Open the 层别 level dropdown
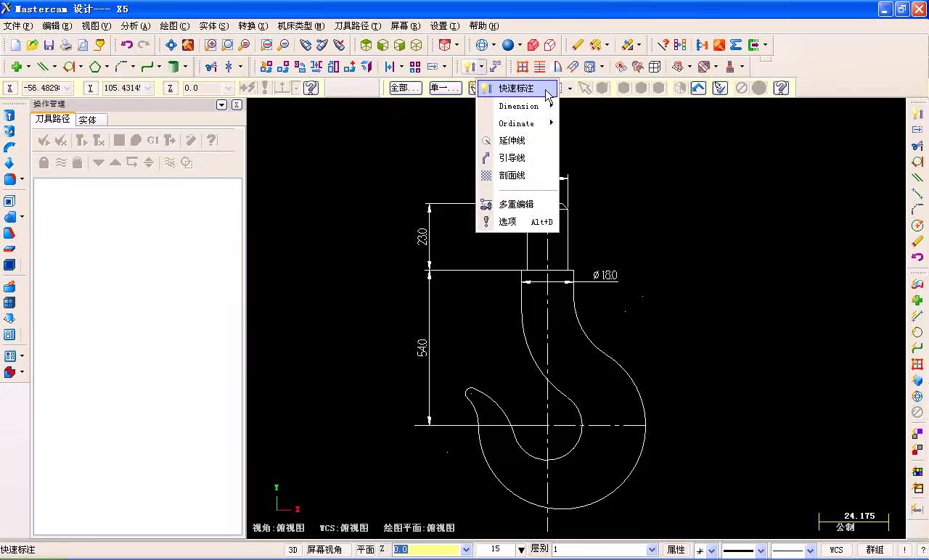929x560 pixels. (652, 550)
